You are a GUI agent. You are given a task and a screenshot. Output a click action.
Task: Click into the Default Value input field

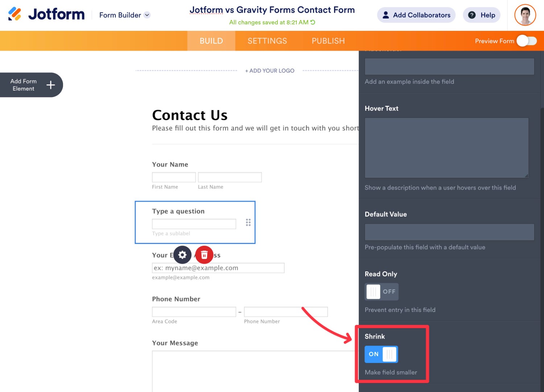(x=449, y=232)
